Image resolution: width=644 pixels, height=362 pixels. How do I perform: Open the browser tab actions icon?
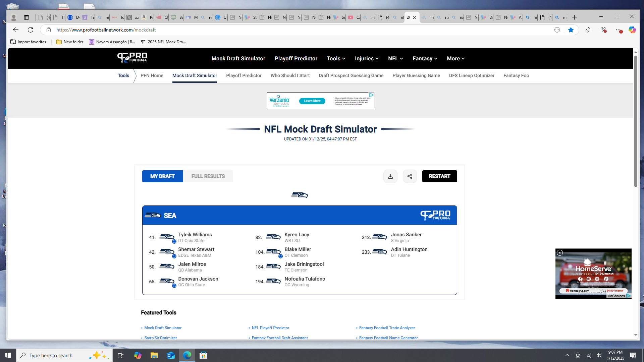pyautogui.click(x=26, y=17)
